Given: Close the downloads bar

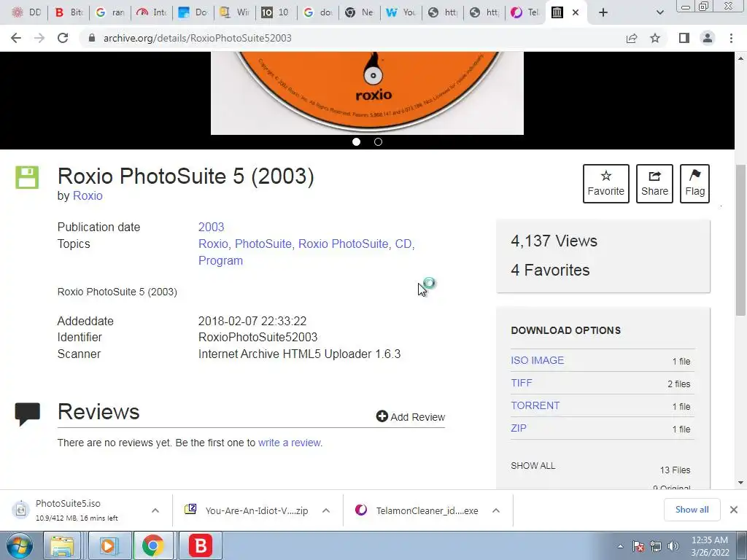Looking at the screenshot, I should 734,510.
